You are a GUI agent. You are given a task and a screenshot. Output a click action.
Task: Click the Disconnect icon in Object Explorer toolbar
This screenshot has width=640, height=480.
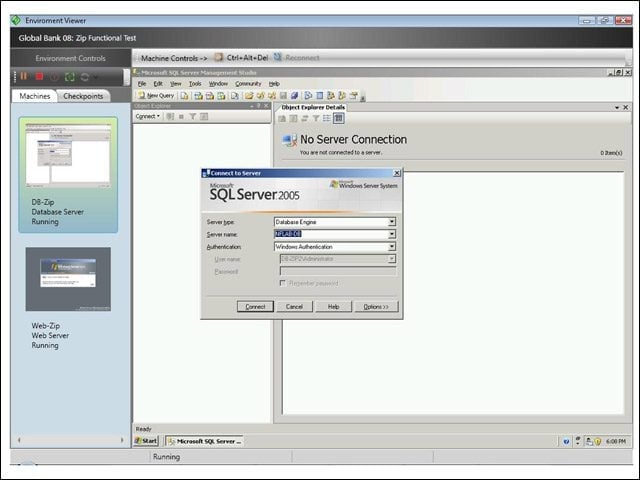tap(170, 116)
